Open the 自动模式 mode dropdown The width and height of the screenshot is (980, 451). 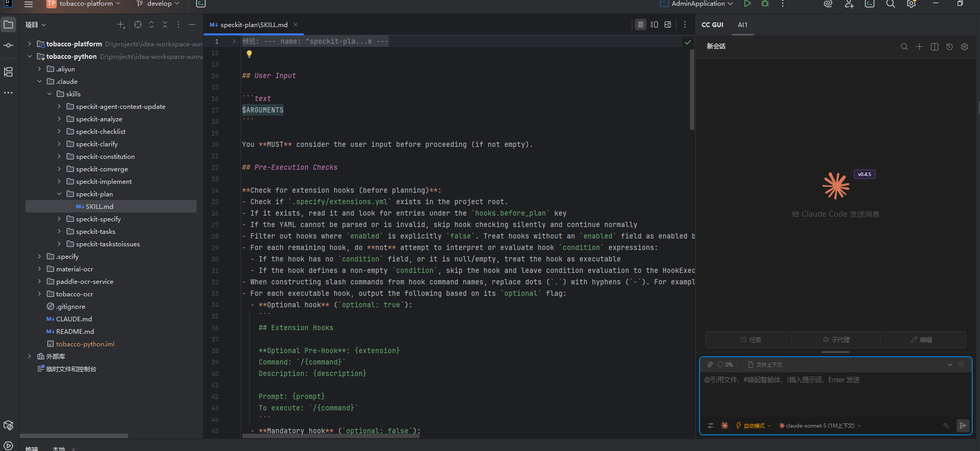[753, 425]
